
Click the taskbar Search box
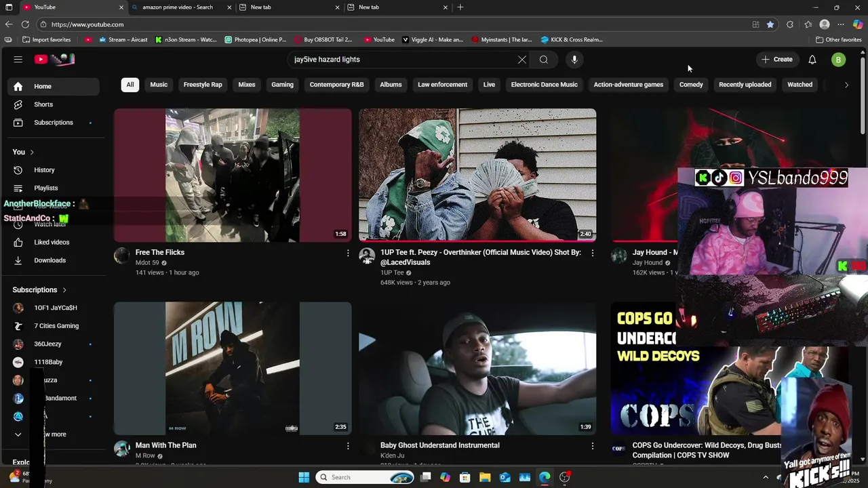coord(366,477)
